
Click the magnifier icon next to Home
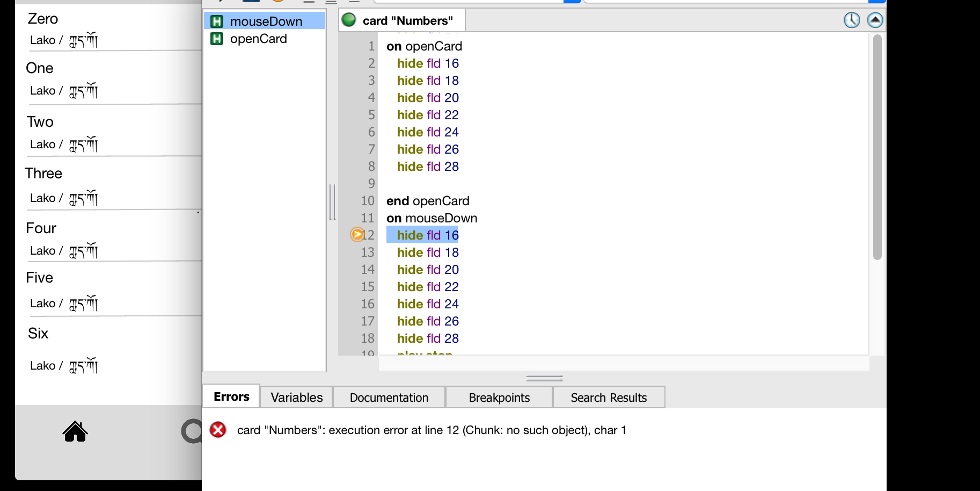tap(192, 431)
